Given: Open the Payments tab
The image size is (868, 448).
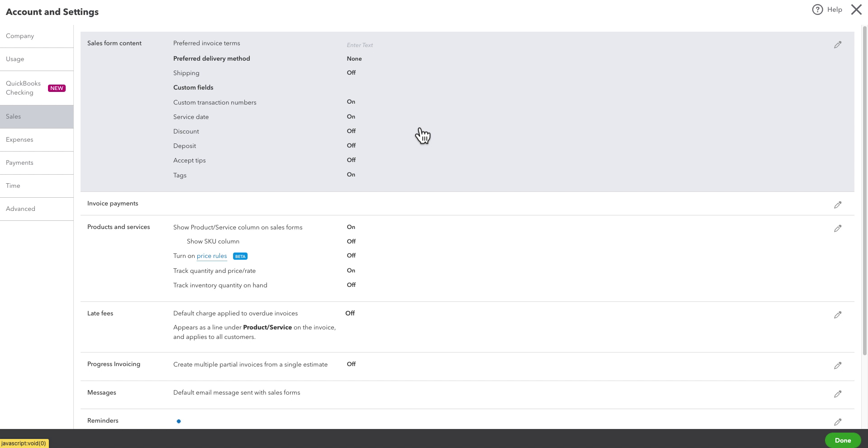Looking at the screenshot, I should 37,163.
